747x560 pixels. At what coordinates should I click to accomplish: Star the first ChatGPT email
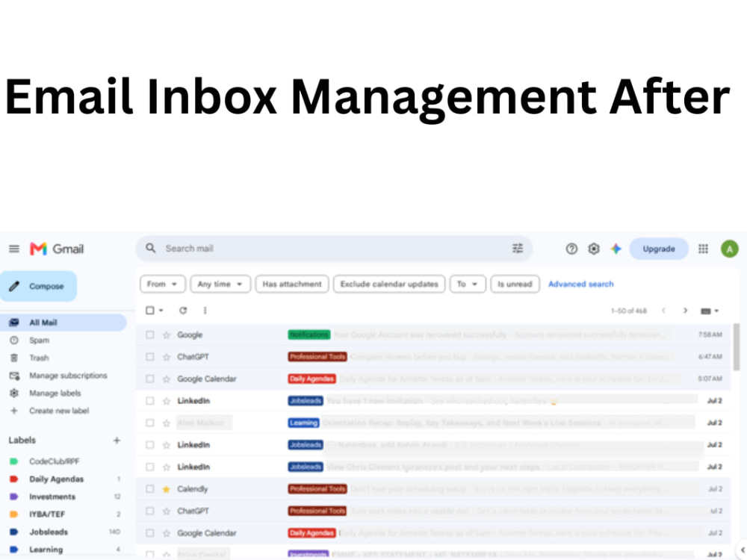point(167,357)
